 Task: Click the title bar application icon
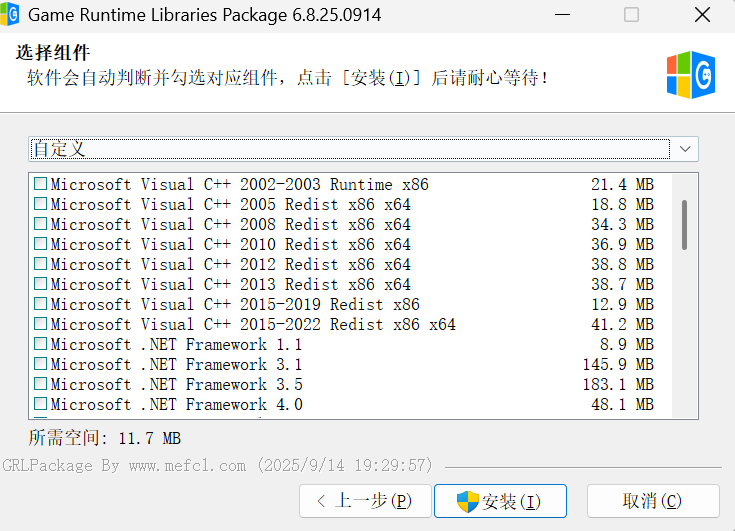coord(9,15)
